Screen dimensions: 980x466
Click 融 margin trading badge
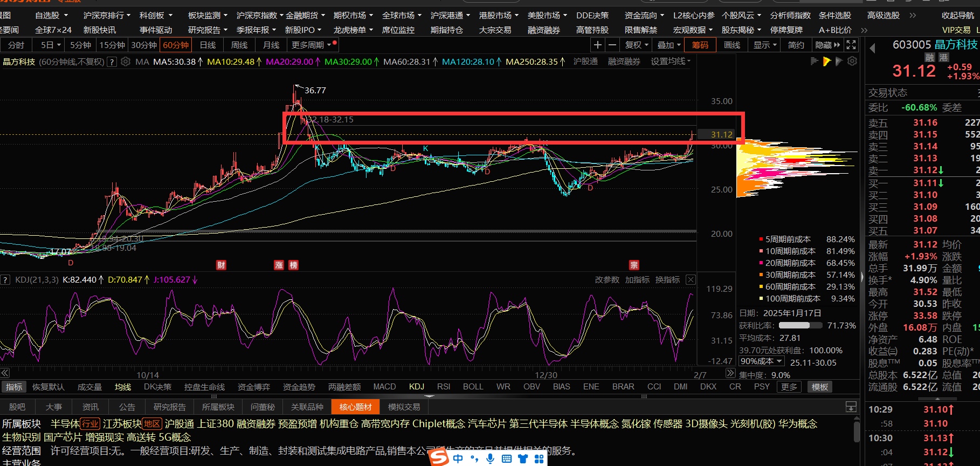(x=929, y=57)
